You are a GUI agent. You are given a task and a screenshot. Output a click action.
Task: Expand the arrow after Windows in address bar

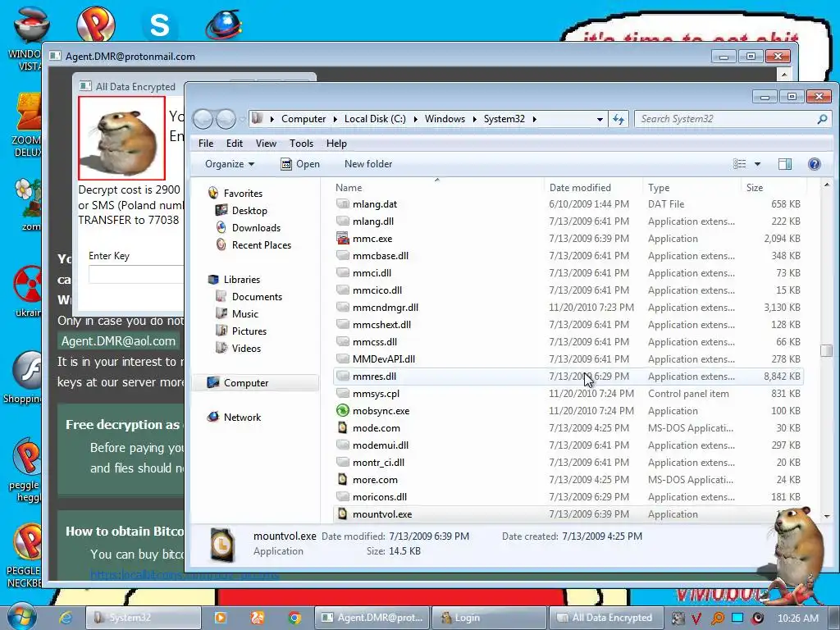click(474, 119)
